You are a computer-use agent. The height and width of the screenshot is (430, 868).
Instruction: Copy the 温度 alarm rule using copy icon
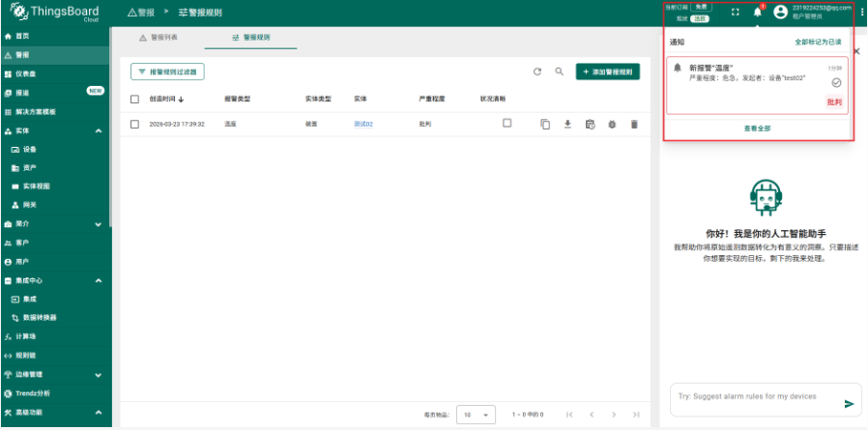click(x=545, y=124)
